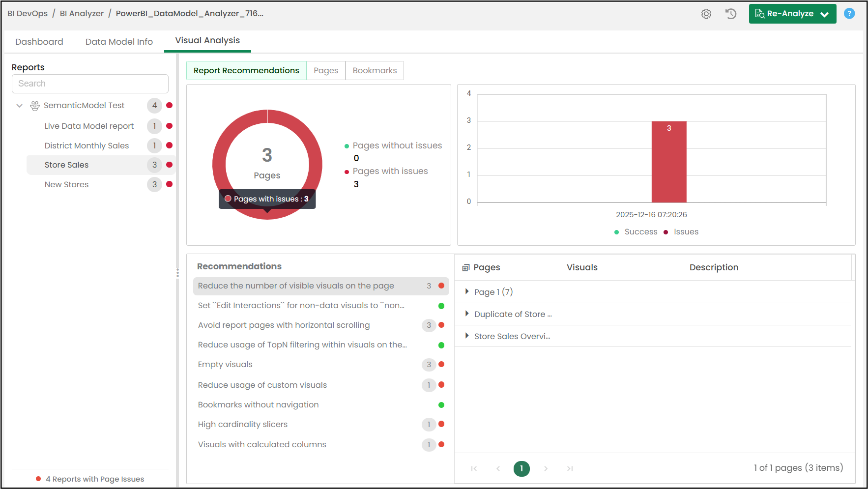
Task: Expand the Page 1 (7) row
Action: pyautogui.click(x=467, y=291)
